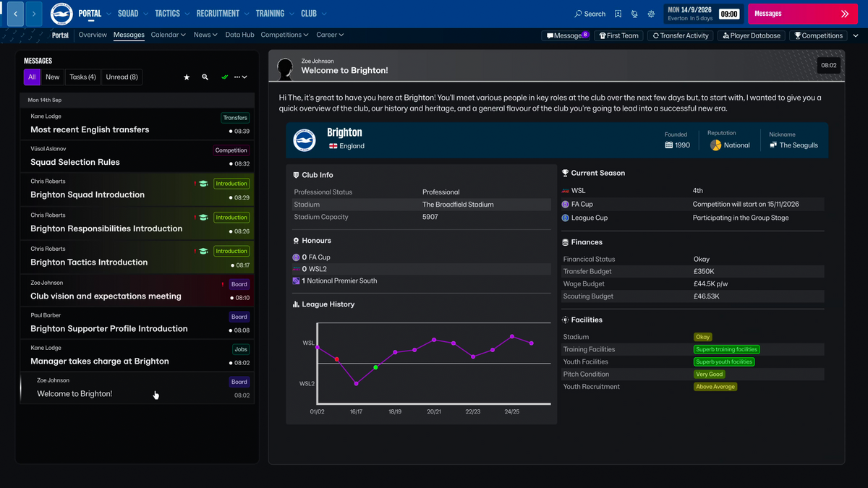Open the 'Squad Selection Rules' message
Viewport: 868px width, 488px height.
[137, 156]
